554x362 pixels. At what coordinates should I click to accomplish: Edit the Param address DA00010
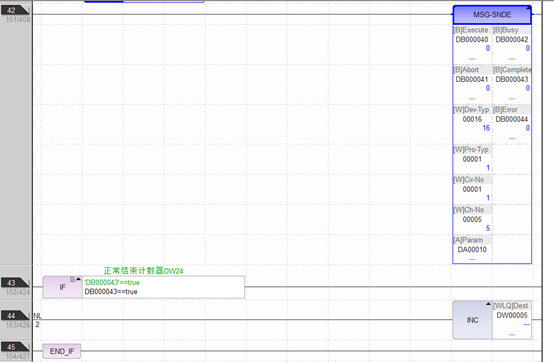(x=472, y=250)
